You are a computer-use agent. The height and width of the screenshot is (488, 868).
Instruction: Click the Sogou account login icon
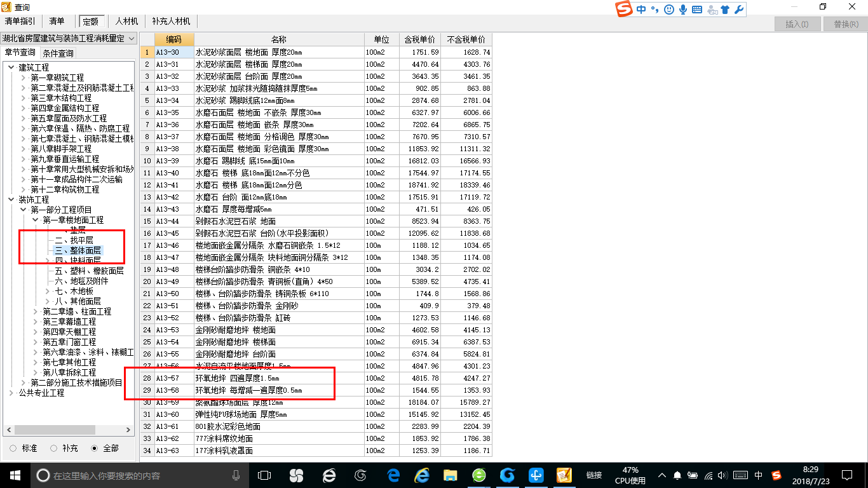(x=712, y=10)
